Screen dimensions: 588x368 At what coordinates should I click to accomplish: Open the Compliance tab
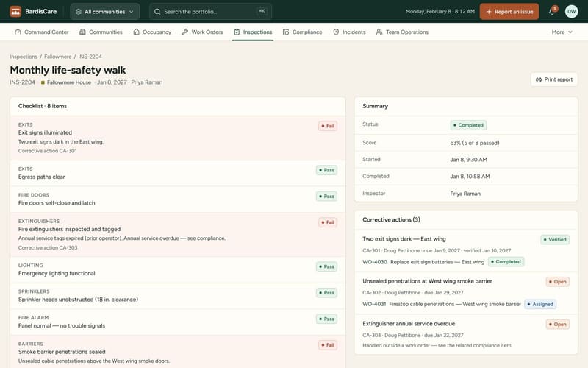point(302,32)
